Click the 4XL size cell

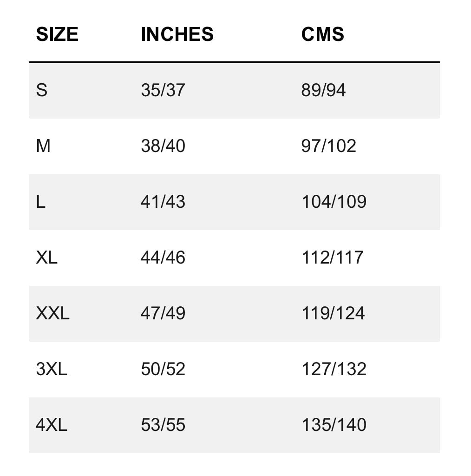pos(52,425)
